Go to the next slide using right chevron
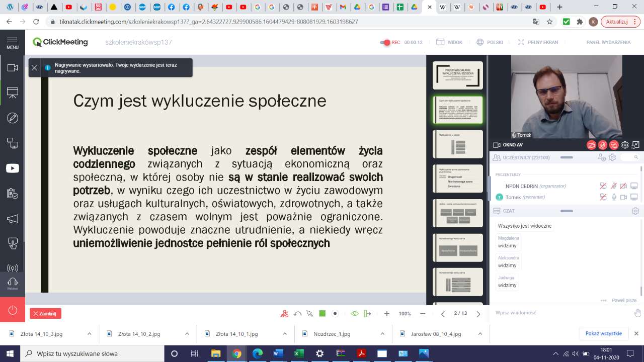The width and height of the screenshot is (644, 362). pyautogui.click(x=478, y=314)
